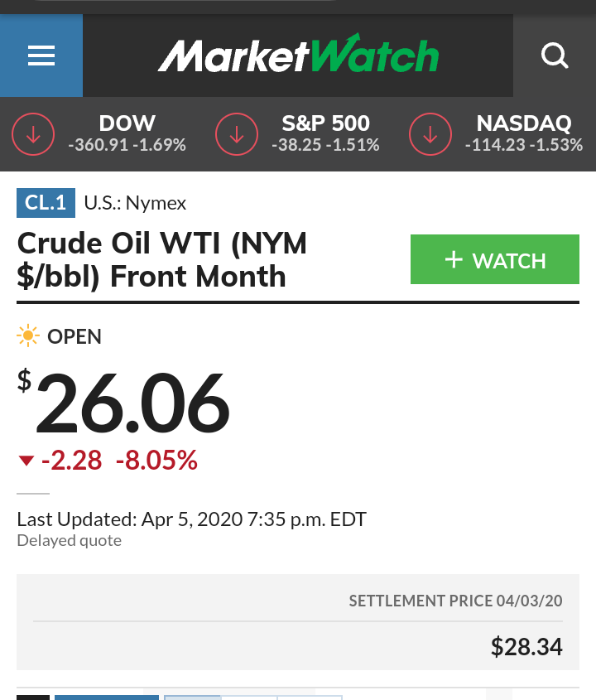The image size is (596, 700).
Task: Click the DOW red down-arrow icon
Action: [x=33, y=134]
